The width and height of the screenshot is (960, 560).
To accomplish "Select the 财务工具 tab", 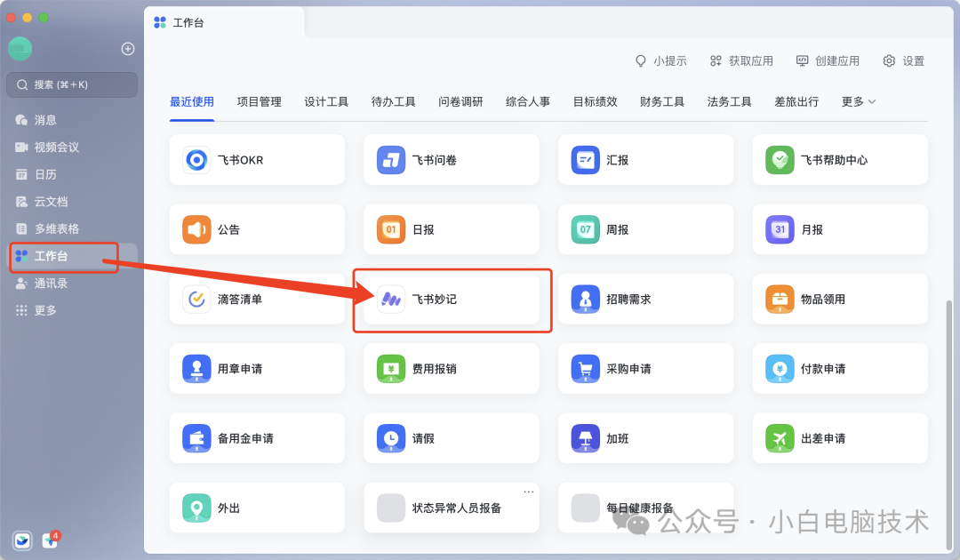I will pos(662,101).
